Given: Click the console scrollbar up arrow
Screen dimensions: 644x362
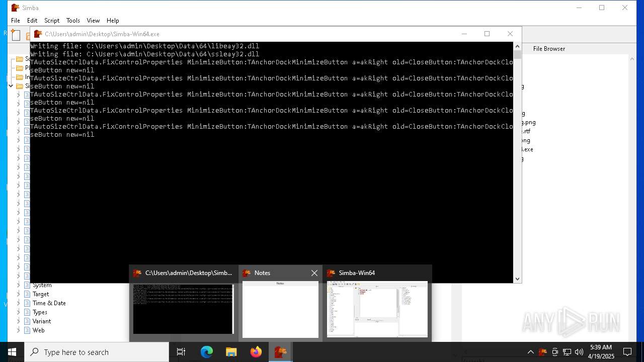Looking at the screenshot, I should click(517, 46).
